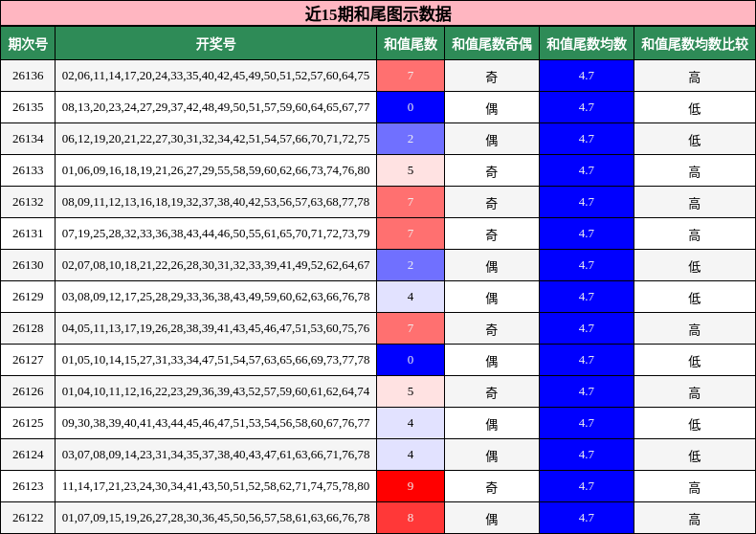Click draw numbers starting 08,13,20,23 for 26135
The width and height of the screenshot is (756, 534).
point(215,107)
